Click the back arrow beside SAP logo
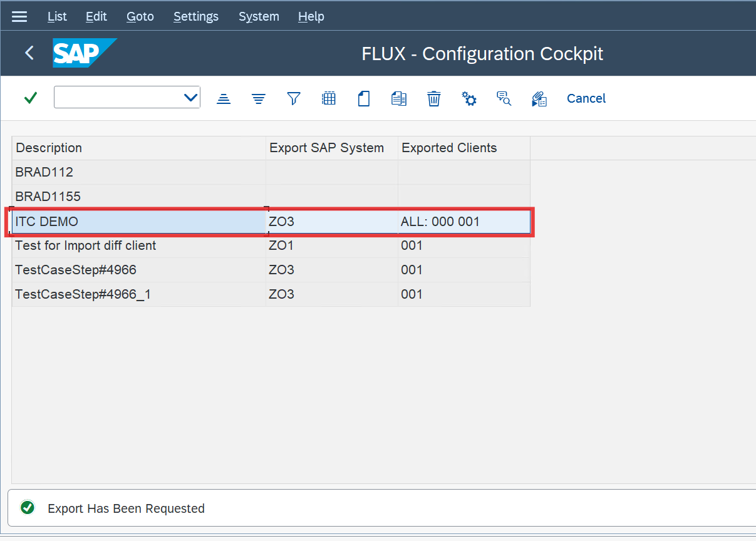The height and width of the screenshot is (541, 756). pos(29,53)
